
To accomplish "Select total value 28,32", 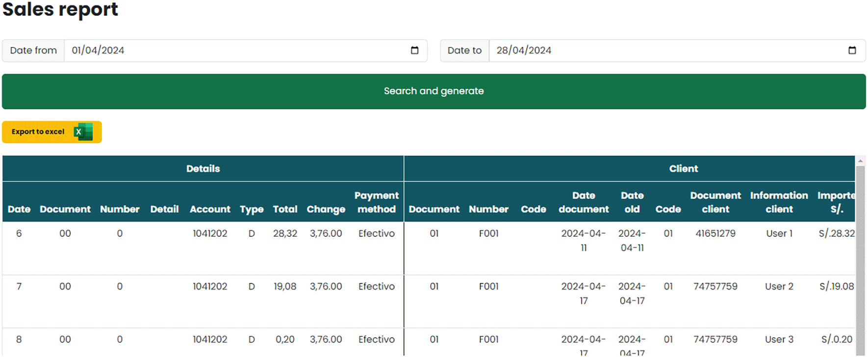I will coord(285,234).
